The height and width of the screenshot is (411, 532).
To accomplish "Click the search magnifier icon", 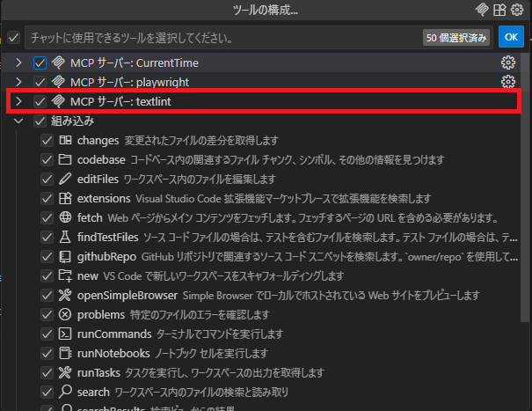I will click(65, 392).
